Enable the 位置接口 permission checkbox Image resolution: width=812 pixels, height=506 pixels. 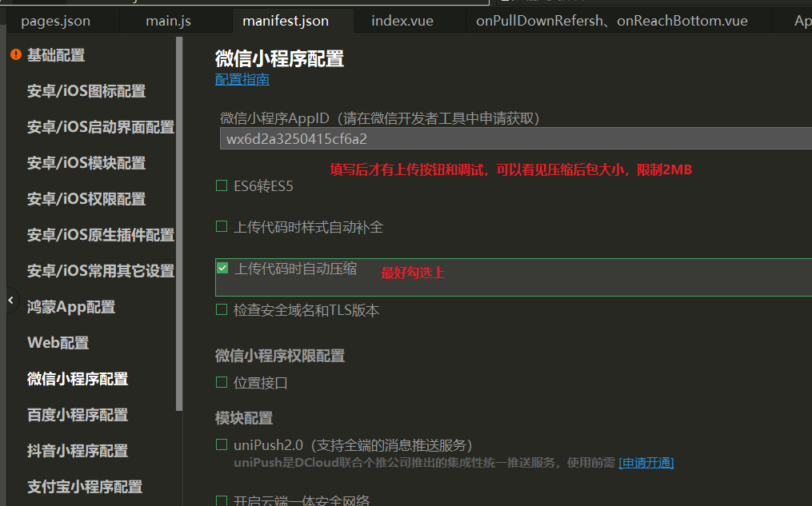click(x=222, y=382)
